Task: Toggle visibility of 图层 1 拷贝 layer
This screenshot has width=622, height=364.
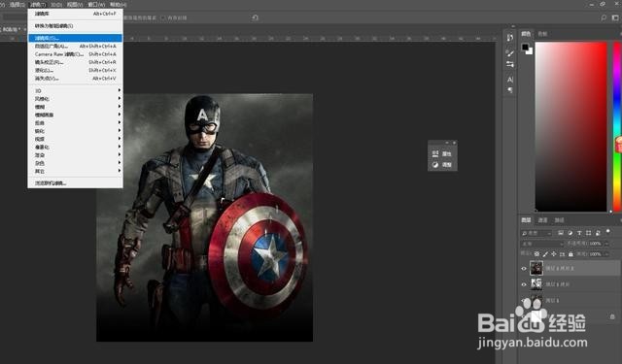Action: [x=524, y=284]
